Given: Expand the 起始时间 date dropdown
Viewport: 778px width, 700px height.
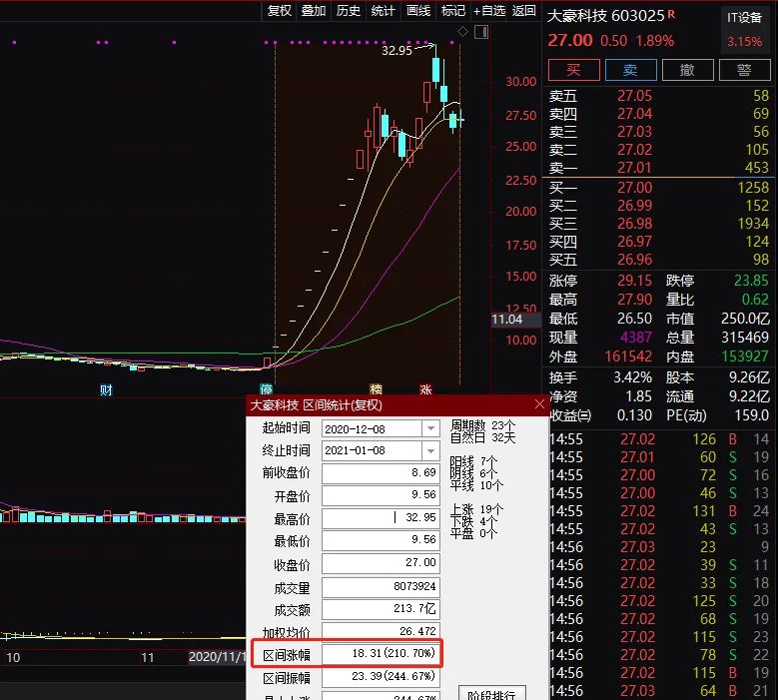Looking at the screenshot, I should pyautogui.click(x=430, y=428).
